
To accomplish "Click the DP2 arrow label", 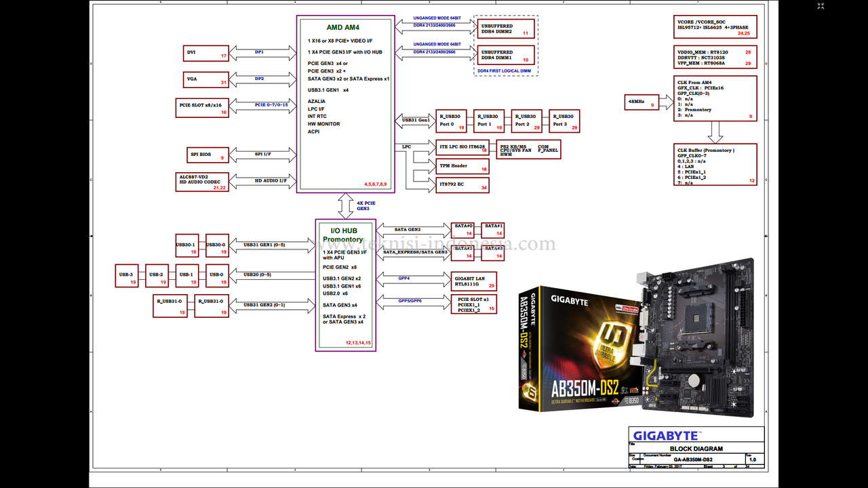I will (x=259, y=79).
